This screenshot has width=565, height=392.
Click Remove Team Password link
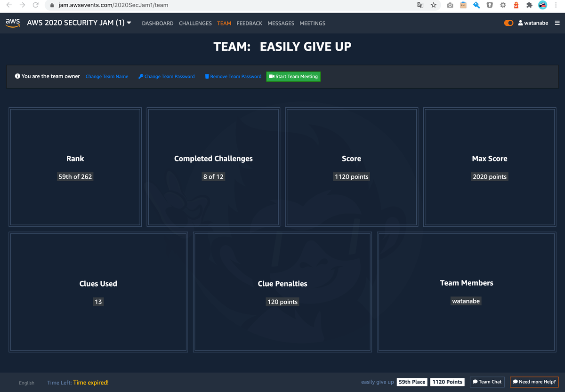(233, 76)
